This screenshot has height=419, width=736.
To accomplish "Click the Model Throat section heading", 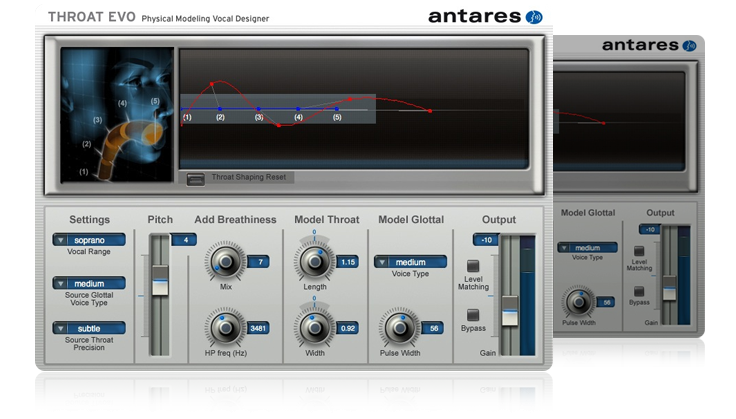I will (x=327, y=220).
